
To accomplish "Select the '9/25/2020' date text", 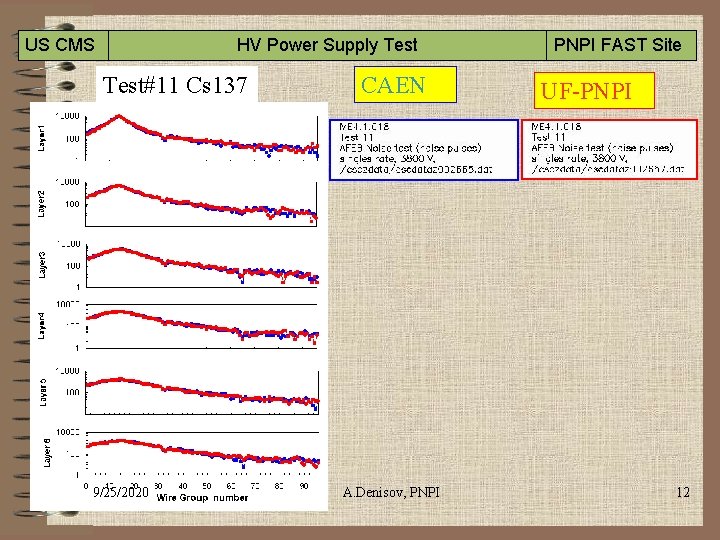I will pyautogui.click(x=121, y=492).
